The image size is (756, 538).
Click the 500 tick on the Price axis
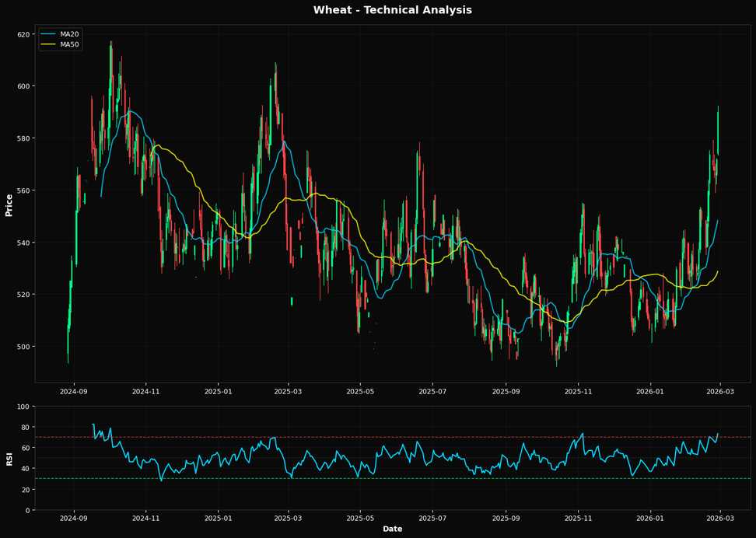point(25,347)
